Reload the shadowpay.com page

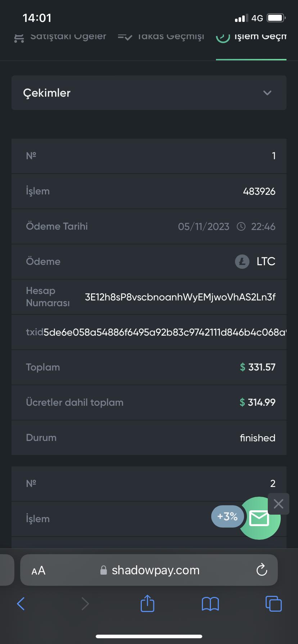click(262, 570)
